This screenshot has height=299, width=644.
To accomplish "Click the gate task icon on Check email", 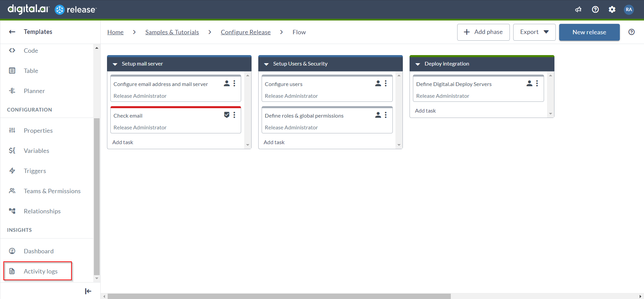I will point(227,115).
